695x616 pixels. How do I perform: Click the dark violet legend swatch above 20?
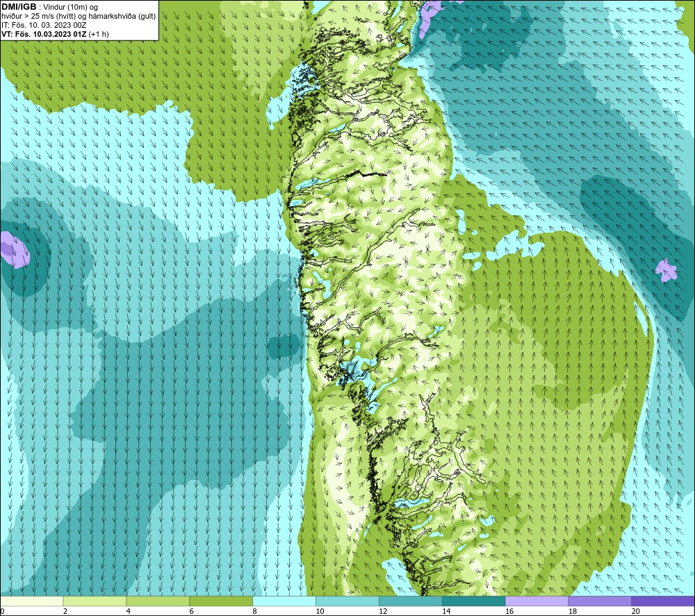(x=662, y=601)
